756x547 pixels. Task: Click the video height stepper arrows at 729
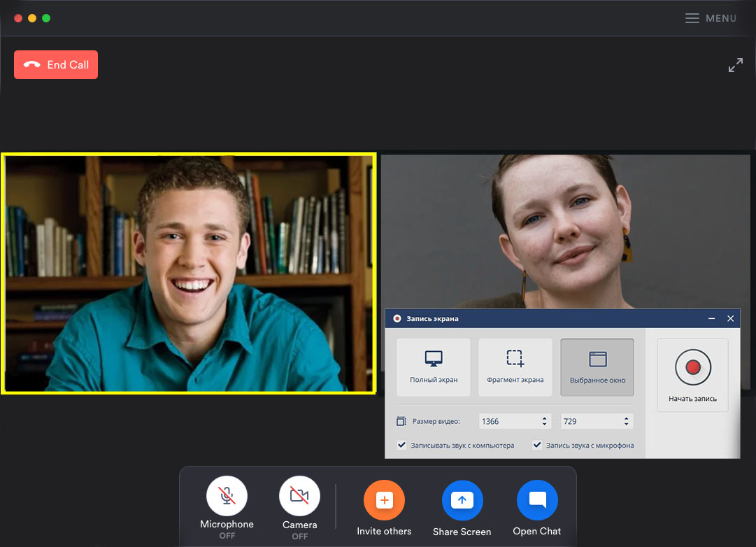(x=626, y=421)
